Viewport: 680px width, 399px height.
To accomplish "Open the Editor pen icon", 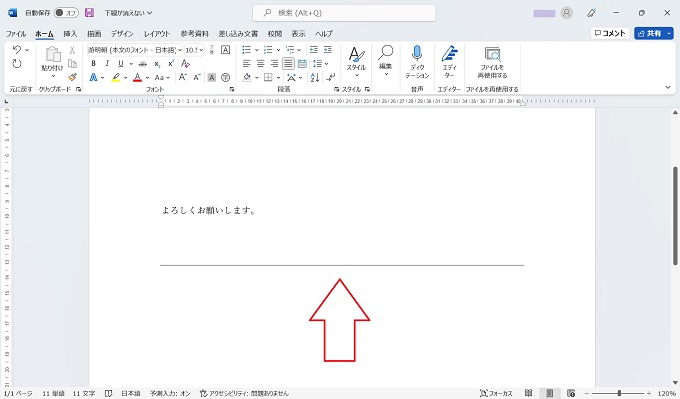I will 449,54.
